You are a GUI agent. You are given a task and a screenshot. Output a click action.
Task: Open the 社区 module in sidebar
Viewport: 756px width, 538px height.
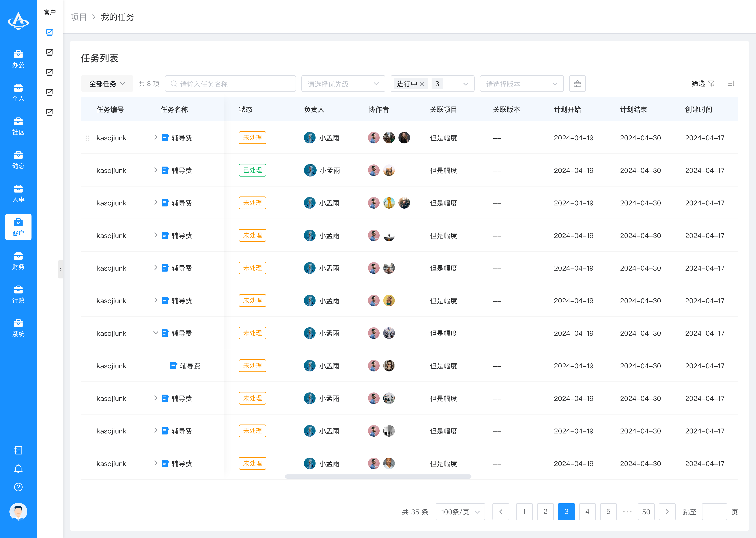click(x=18, y=127)
